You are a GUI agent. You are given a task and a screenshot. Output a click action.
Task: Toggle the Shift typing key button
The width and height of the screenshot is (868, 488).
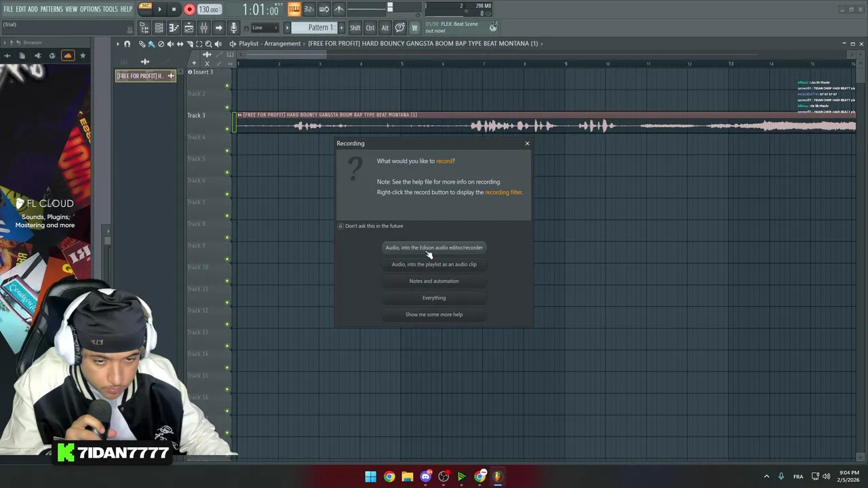355,28
